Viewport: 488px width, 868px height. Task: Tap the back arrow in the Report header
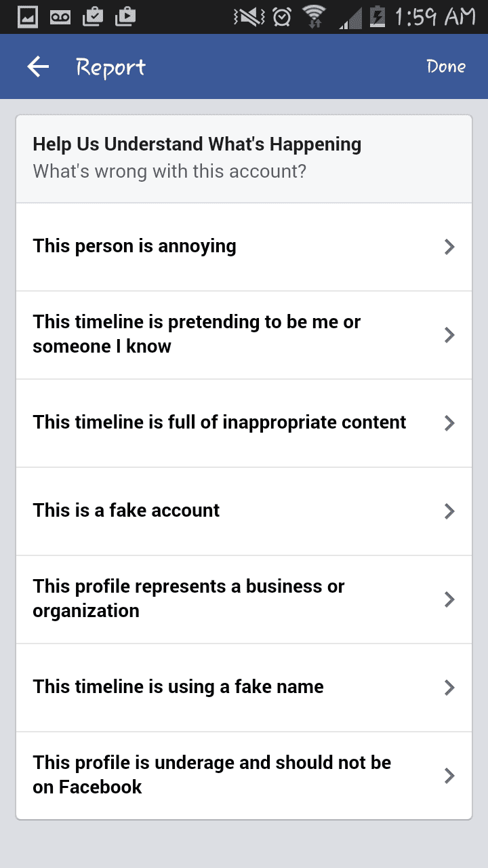click(37, 66)
